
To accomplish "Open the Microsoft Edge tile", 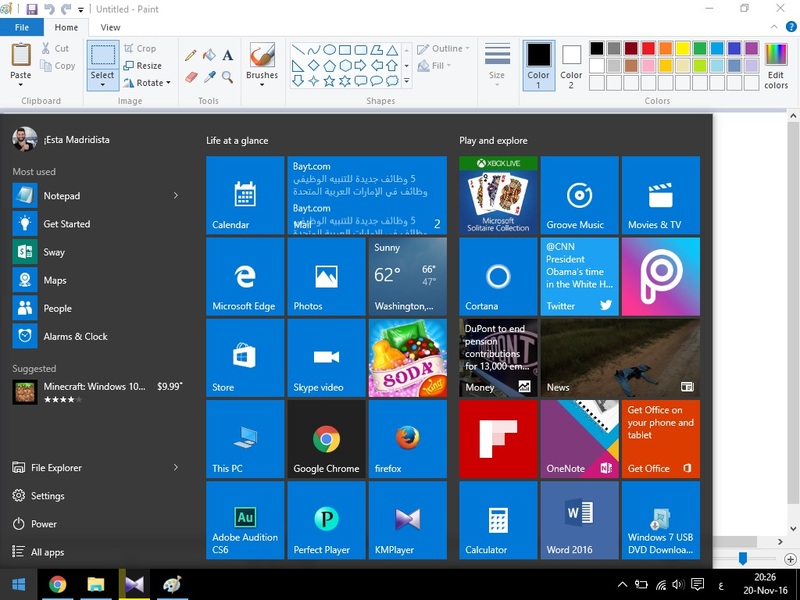I will (245, 276).
